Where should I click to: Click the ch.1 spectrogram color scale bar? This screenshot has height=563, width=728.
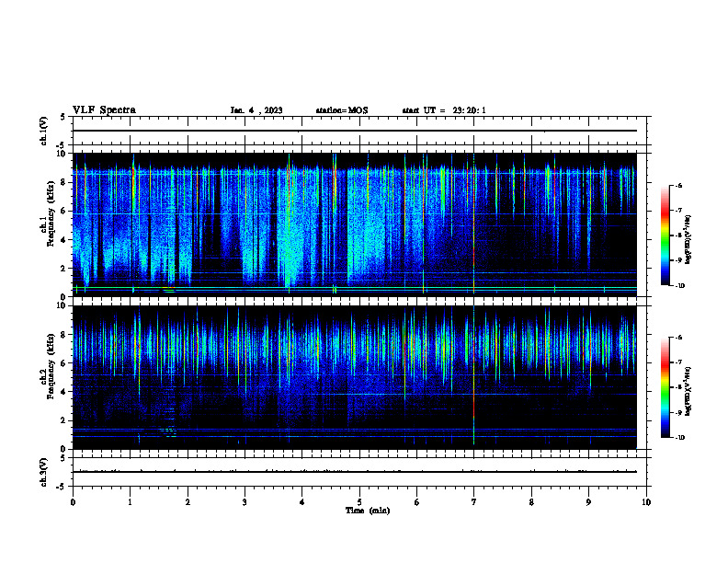665,236
